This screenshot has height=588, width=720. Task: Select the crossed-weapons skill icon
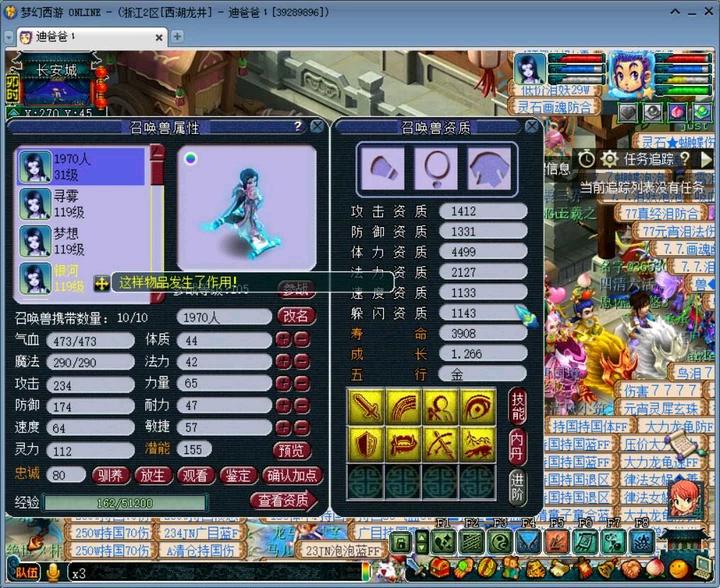click(x=440, y=444)
